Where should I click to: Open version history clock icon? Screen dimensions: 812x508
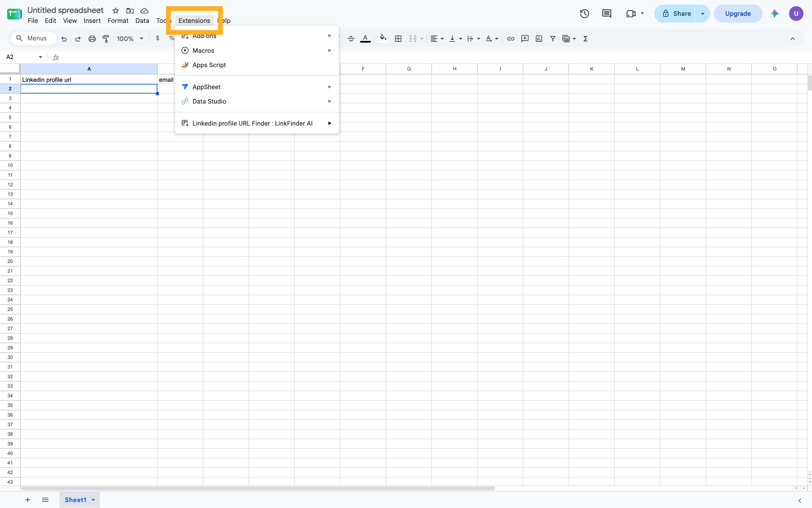tap(585, 14)
